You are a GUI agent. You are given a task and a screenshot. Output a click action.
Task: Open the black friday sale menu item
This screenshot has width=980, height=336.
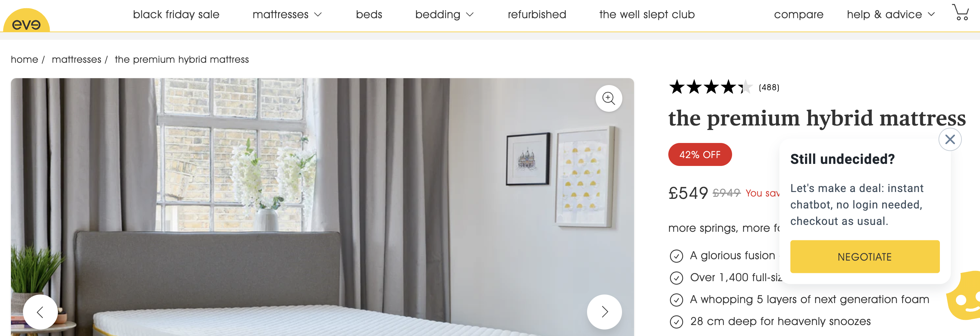tap(176, 14)
